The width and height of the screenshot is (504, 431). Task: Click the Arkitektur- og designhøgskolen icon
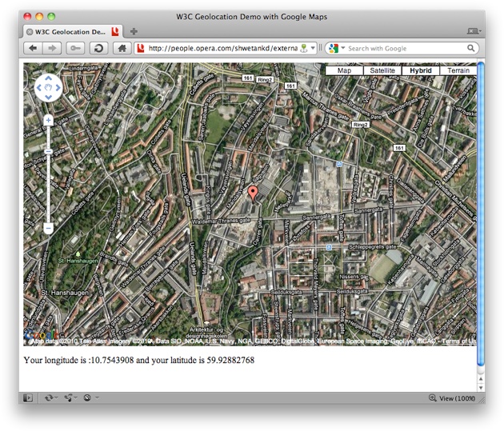[206, 323]
